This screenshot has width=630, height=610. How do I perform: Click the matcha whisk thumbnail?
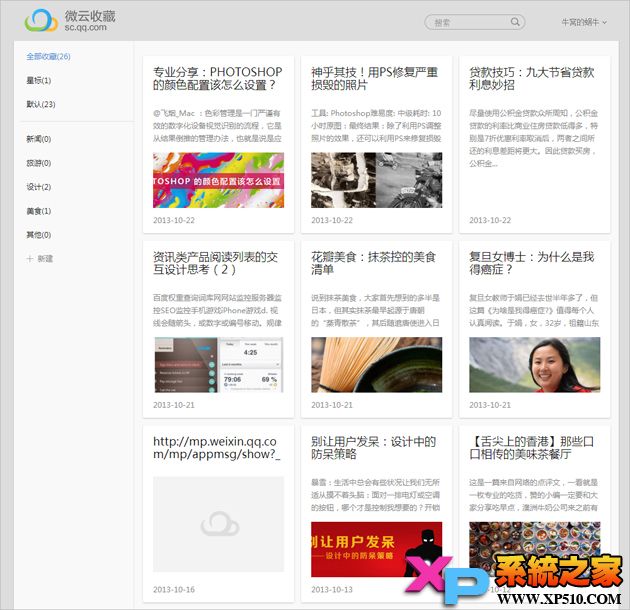pyautogui.click(x=376, y=364)
